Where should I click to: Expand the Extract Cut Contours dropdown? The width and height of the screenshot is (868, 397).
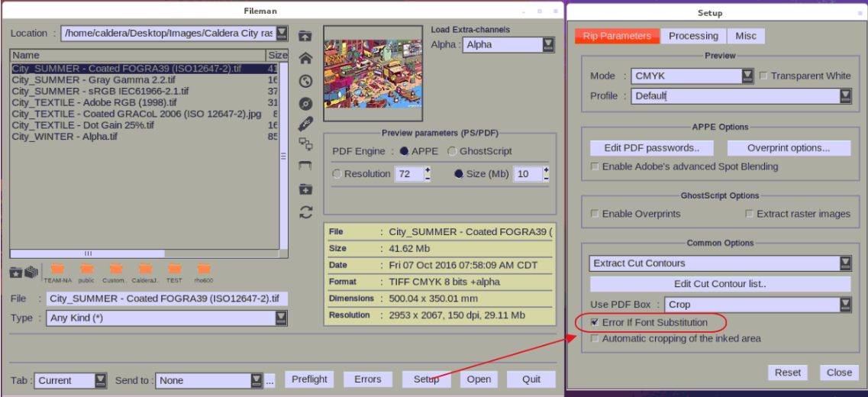tap(845, 263)
